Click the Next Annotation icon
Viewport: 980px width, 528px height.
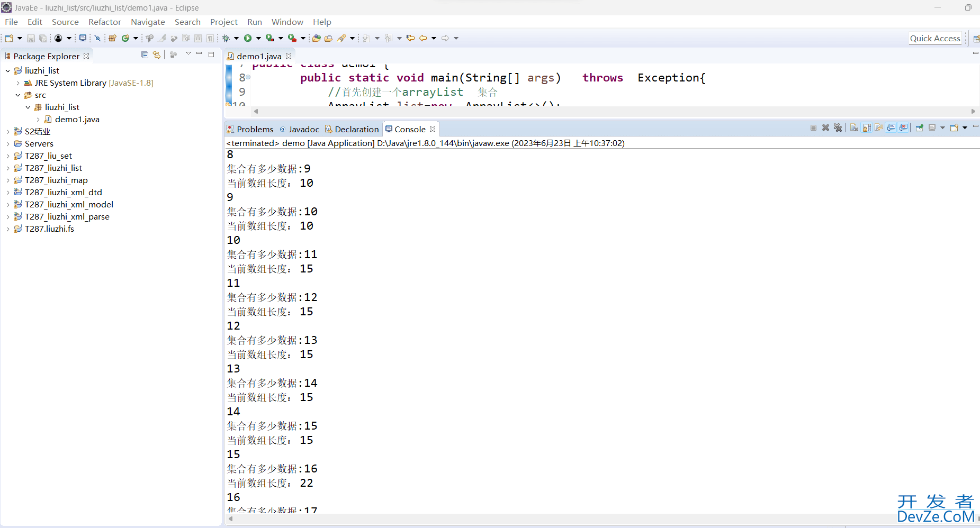coord(366,38)
